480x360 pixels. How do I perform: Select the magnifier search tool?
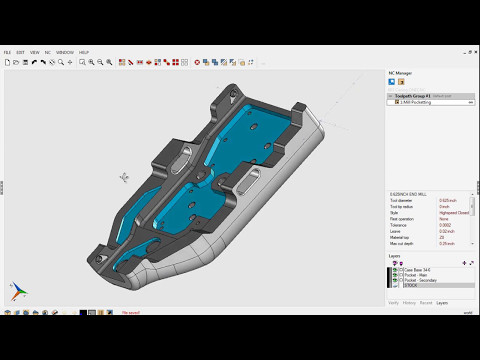click(x=61, y=62)
